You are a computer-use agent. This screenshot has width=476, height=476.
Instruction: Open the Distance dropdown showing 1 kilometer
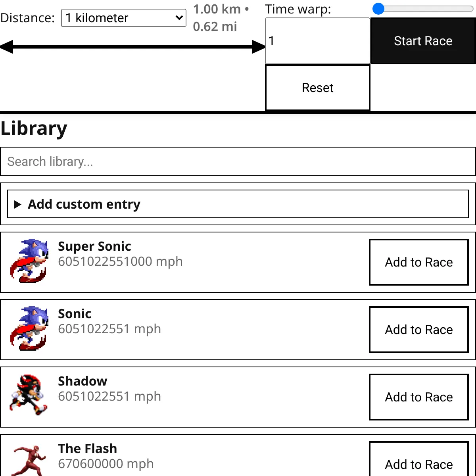click(124, 18)
